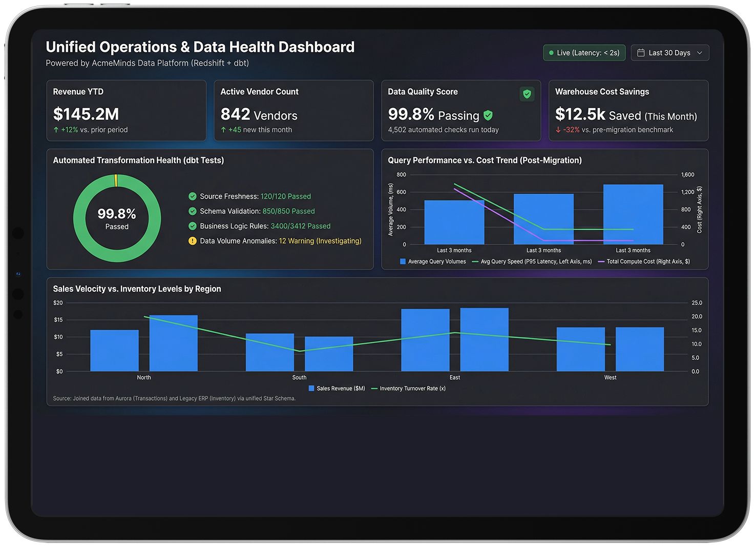756x548 pixels.
Task: Click the 99.8% Passed donut chart
Action: coord(117,218)
